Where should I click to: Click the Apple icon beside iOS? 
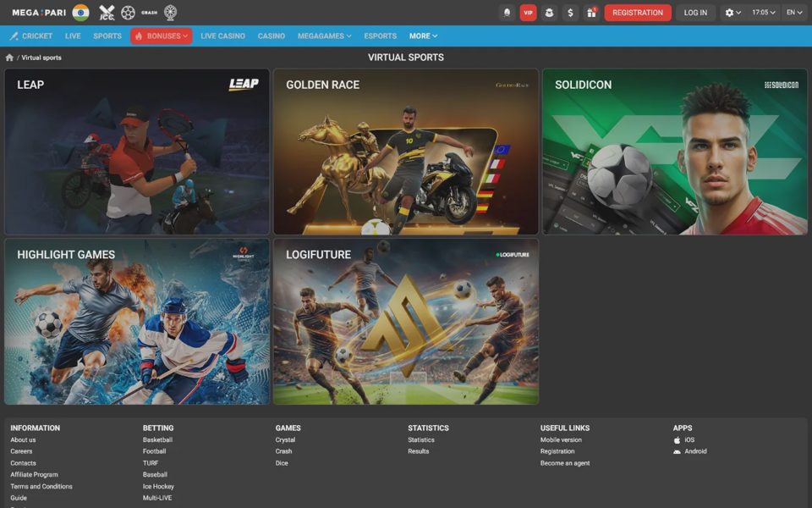click(677, 440)
